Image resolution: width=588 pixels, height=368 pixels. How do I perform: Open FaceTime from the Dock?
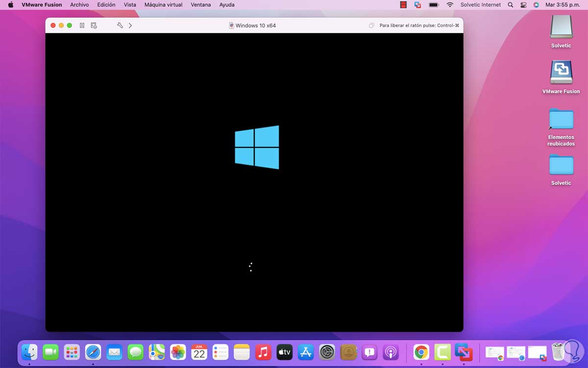point(50,352)
